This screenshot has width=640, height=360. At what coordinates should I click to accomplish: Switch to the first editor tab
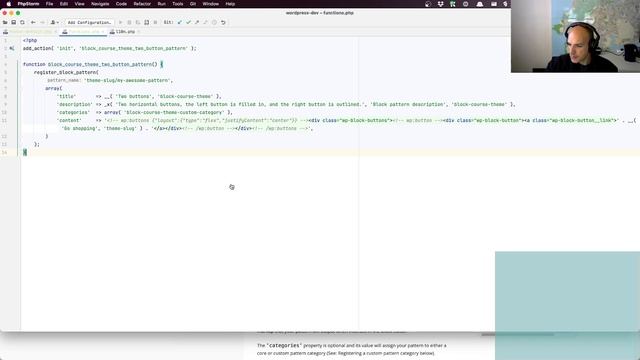point(28,31)
